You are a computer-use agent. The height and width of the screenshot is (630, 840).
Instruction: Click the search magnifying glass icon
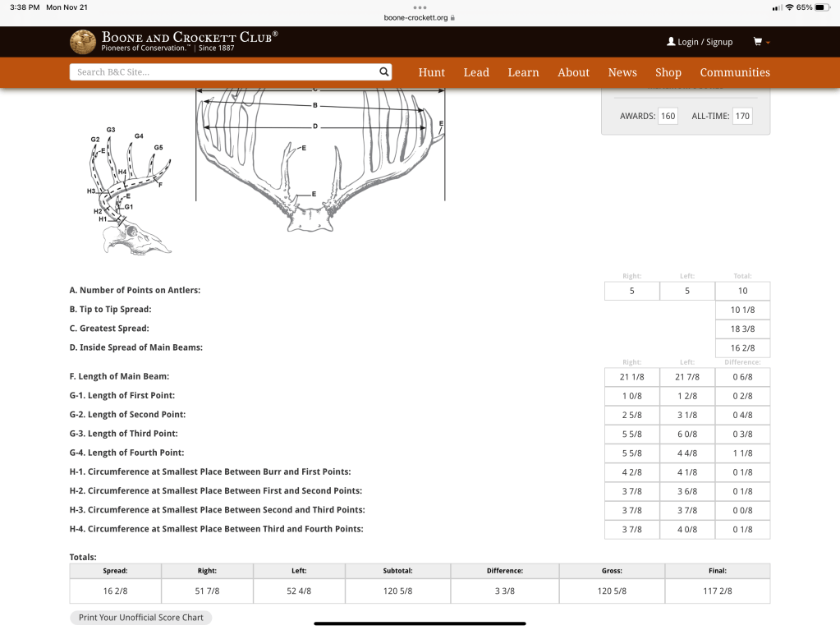click(383, 72)
